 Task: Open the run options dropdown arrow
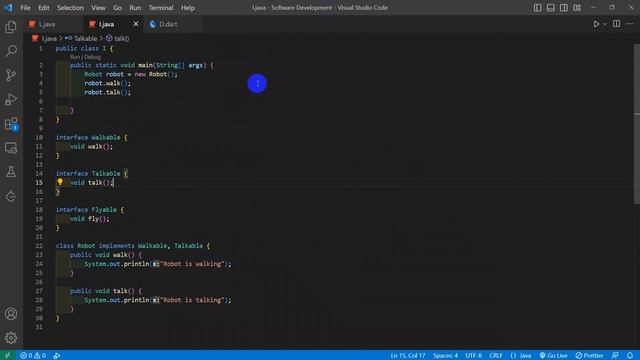604,24
